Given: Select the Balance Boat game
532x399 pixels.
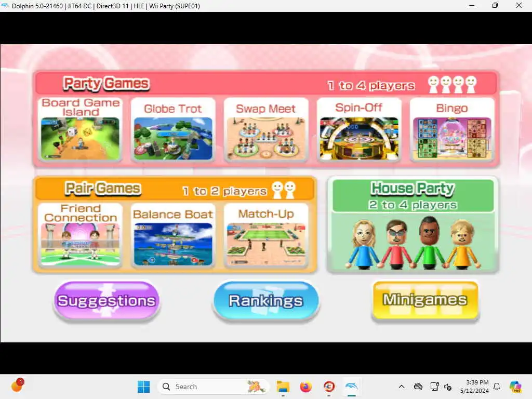Looking at the screenshot, I should [x=173, y=235].
